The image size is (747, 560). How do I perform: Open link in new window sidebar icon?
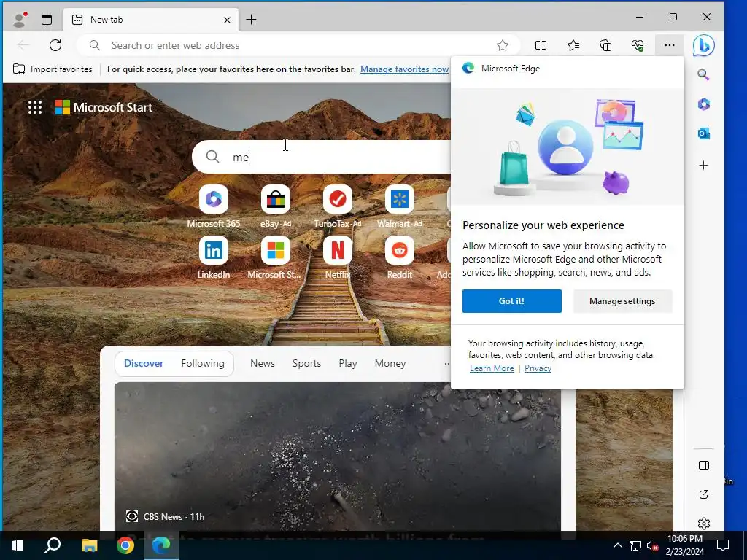pyautogui.click(x=704, y=494)
